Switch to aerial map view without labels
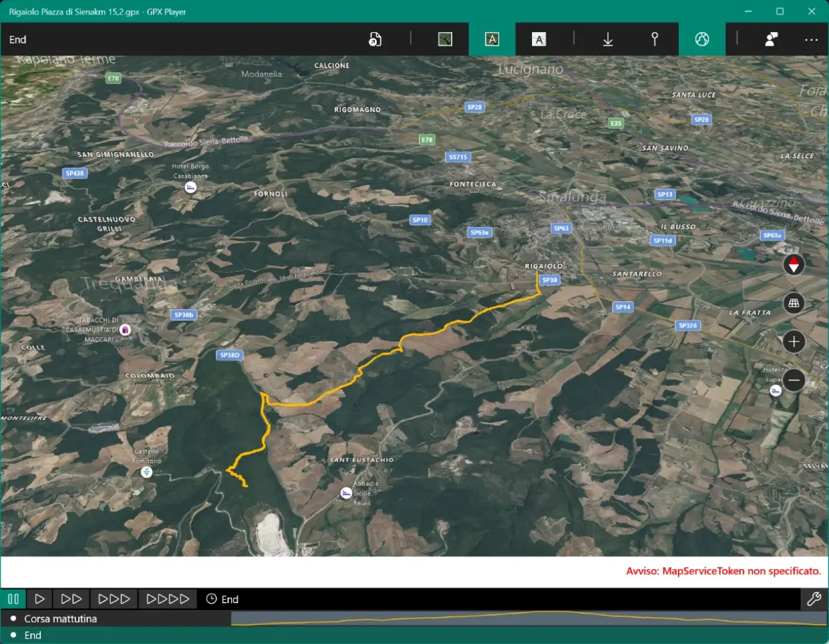The image size is (829, 644). [445, 40]
